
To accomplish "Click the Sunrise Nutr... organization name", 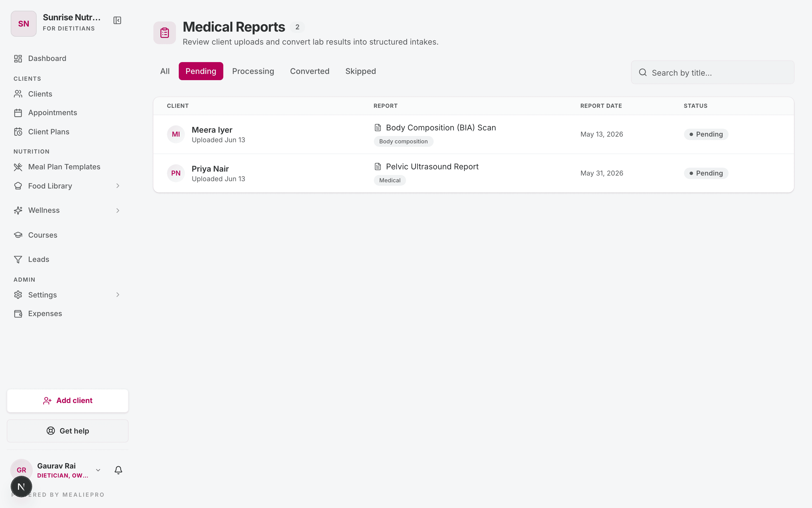I will coord(72,17).
